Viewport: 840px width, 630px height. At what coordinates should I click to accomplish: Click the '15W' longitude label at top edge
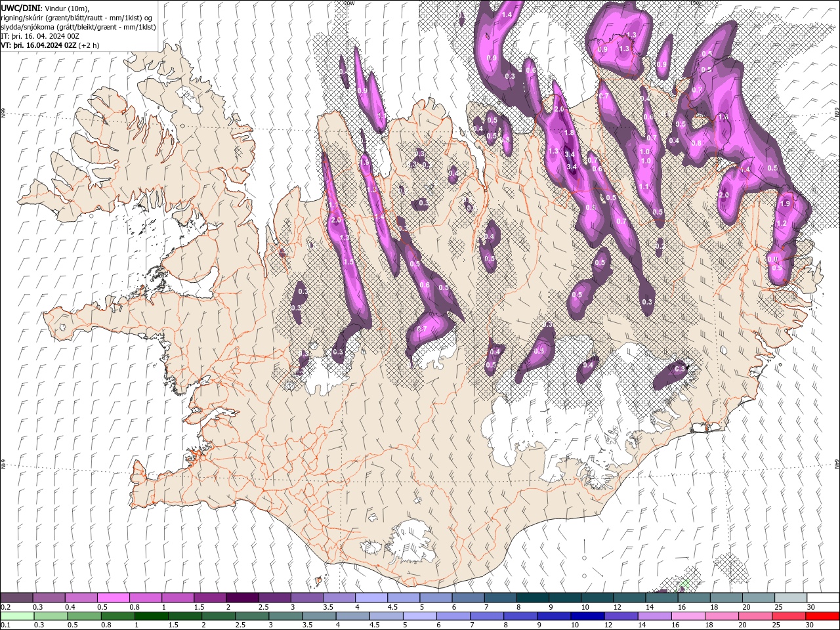pyautogui.click(x=695, y=3)
